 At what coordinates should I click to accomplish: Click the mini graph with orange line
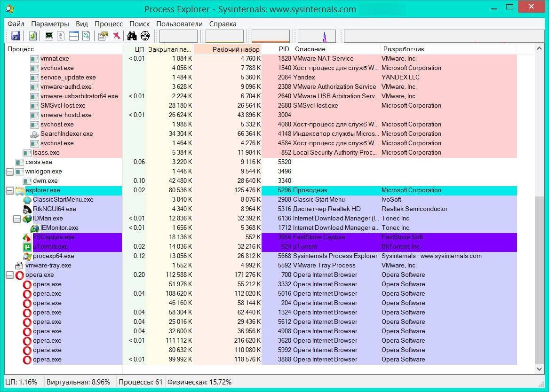[x=271, y=36]
